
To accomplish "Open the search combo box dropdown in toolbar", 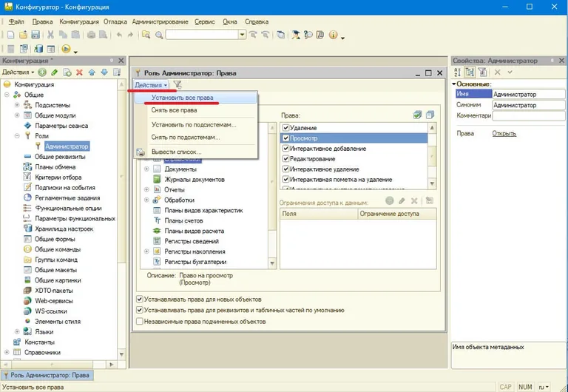I will pos(242,35).
